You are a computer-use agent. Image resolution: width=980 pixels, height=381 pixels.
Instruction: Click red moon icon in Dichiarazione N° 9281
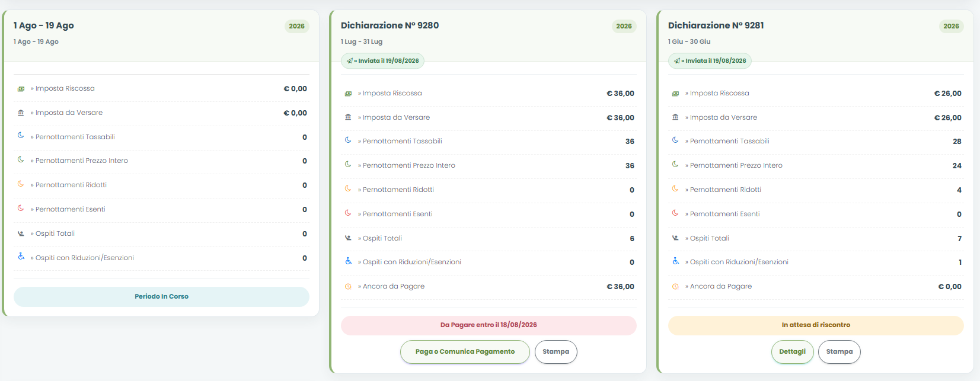point(675,213)
